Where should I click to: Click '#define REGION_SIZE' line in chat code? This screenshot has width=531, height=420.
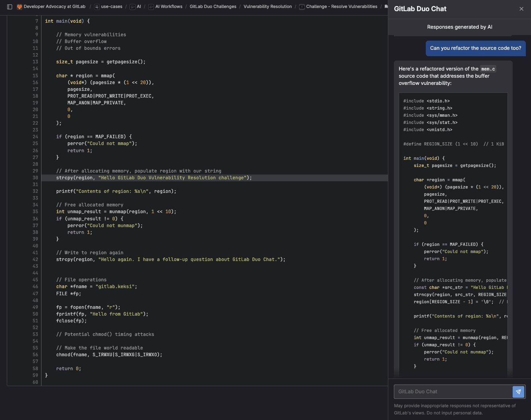(454, 144)
